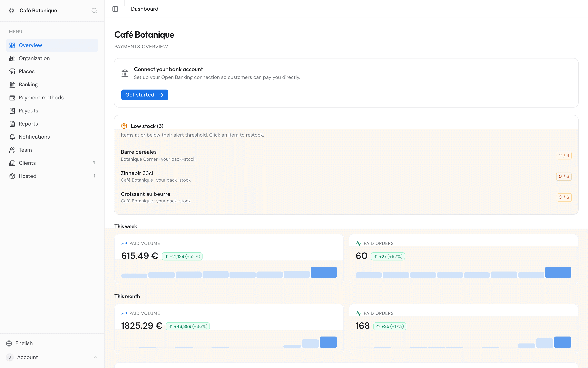
Task: Click the Hosted box icon
Action: click(12, 176)
